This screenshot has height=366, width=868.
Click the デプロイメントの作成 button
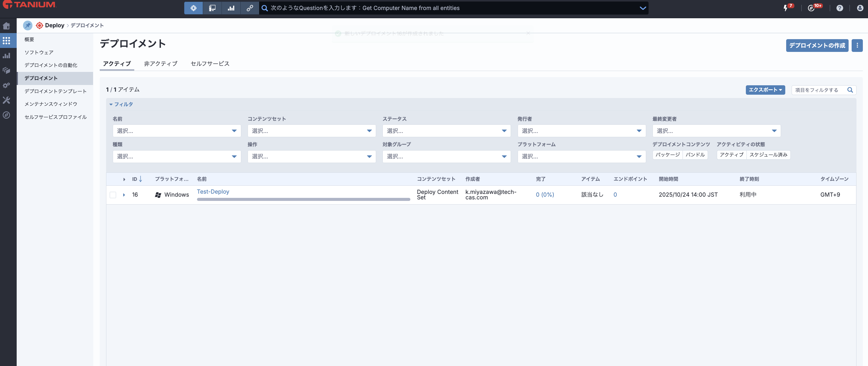(817, 45)
